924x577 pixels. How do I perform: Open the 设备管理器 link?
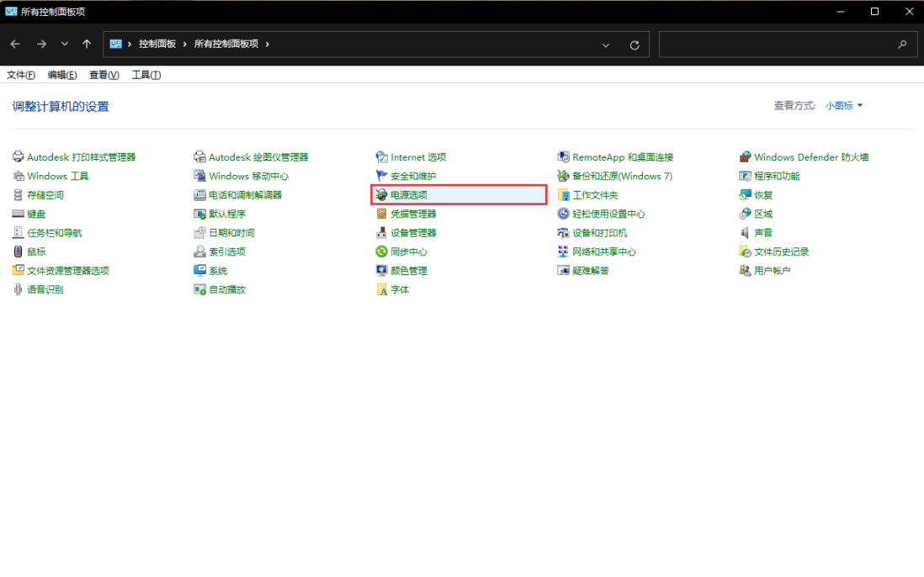point(413,232)
